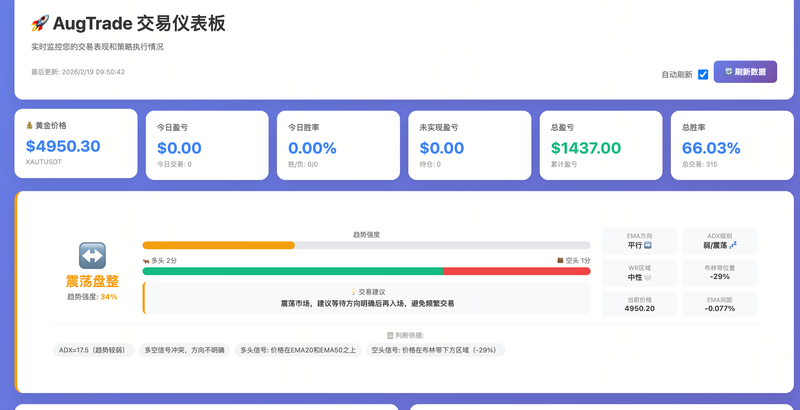Viewport: 800px width, 410px height.
Task: Select the 空头信号: 价格在布林带下方区域 chip
Action: (x=435, y=350)
